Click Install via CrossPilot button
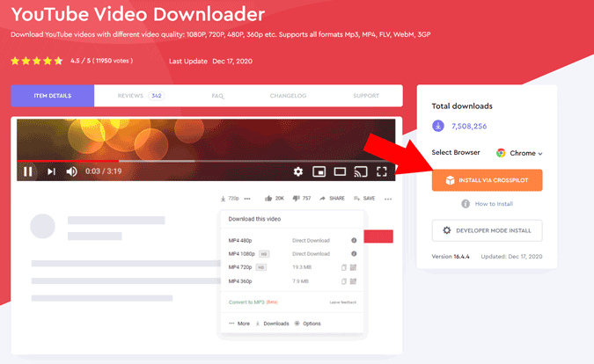Image resolution: width=594 pixels, height=364 pixels. [488, 180]
